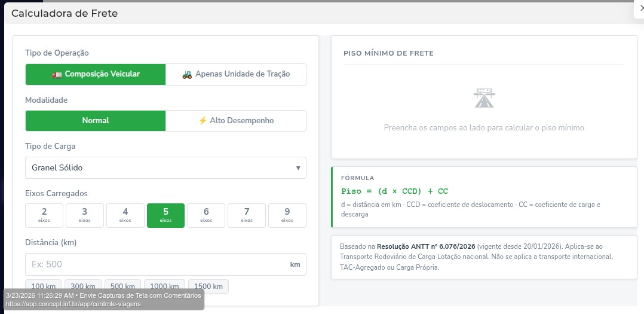The height and width of the screenshot is (314, 644).
Task: Close the Calculadora de Frete dialog
Action: click(640, 7)
